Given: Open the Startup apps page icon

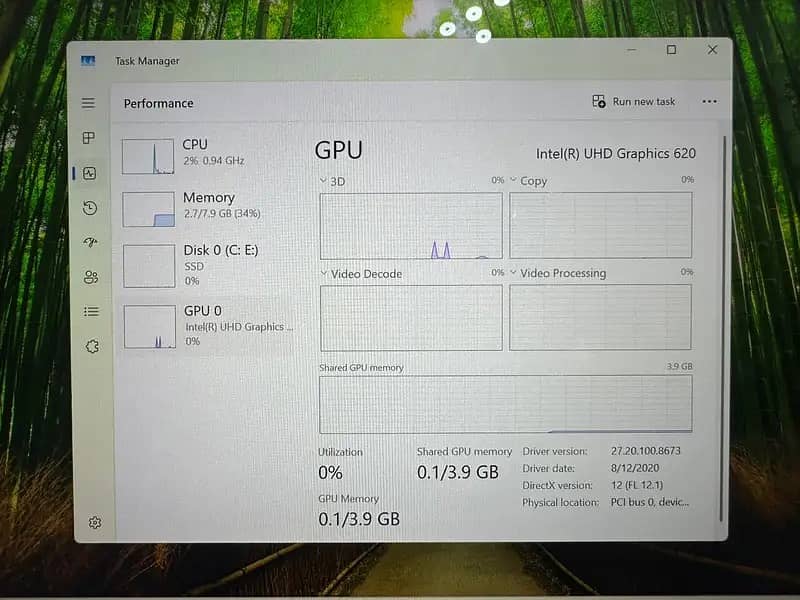Looking at the screenshot, I should point(91,242).
